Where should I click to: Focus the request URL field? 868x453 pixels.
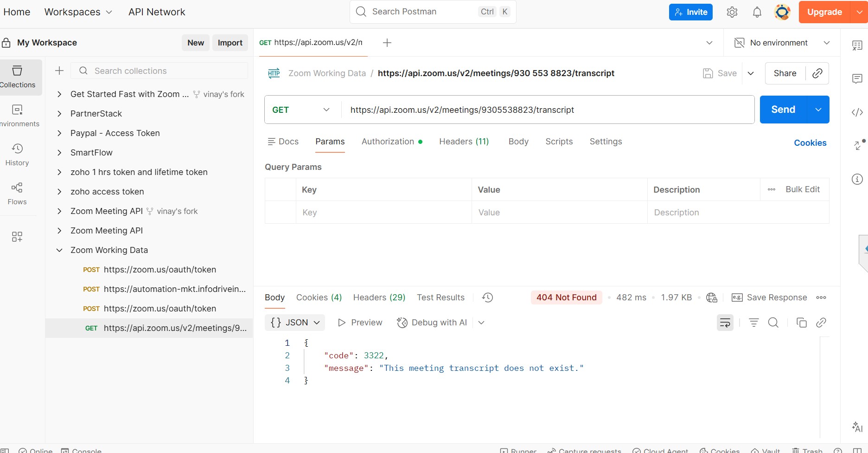[x=548, y=110]
